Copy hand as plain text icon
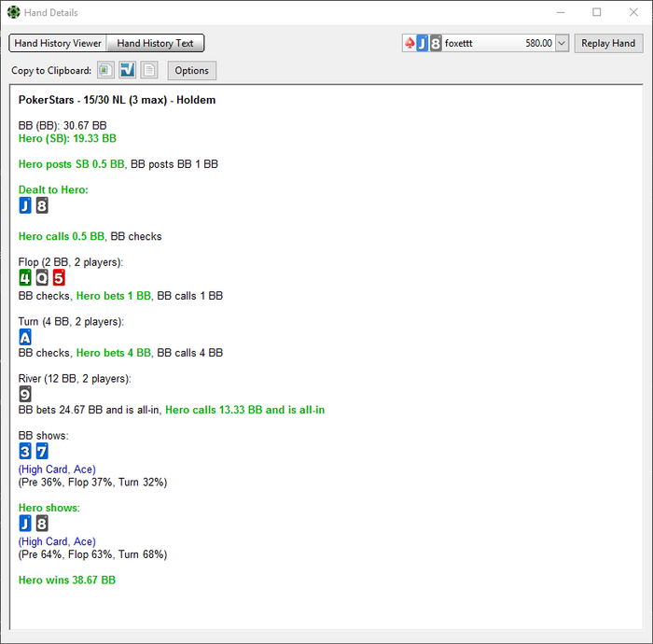The height and width of the screenshot is (644, 653). click(148, 70)
